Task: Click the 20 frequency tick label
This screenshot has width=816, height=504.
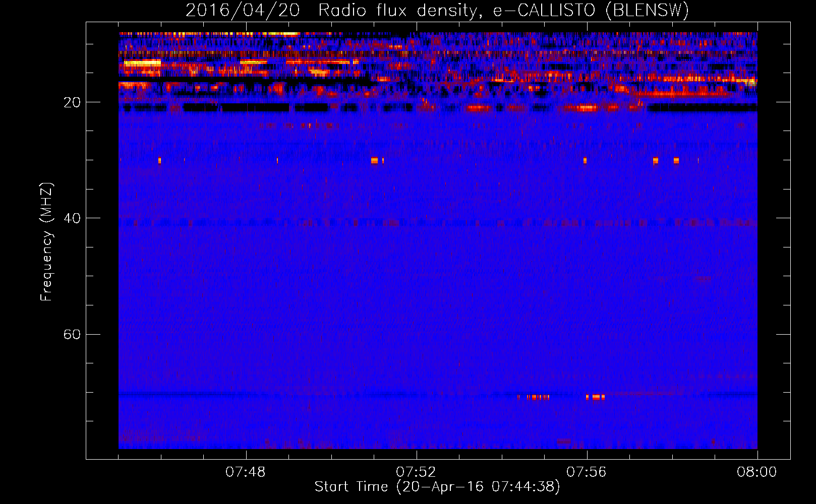Action: click(72, 103)
